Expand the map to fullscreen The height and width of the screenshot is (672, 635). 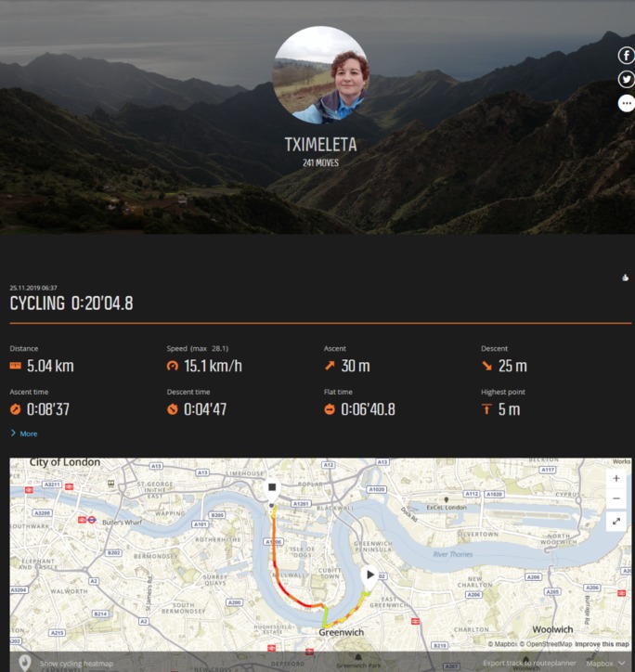coord(616,522)
